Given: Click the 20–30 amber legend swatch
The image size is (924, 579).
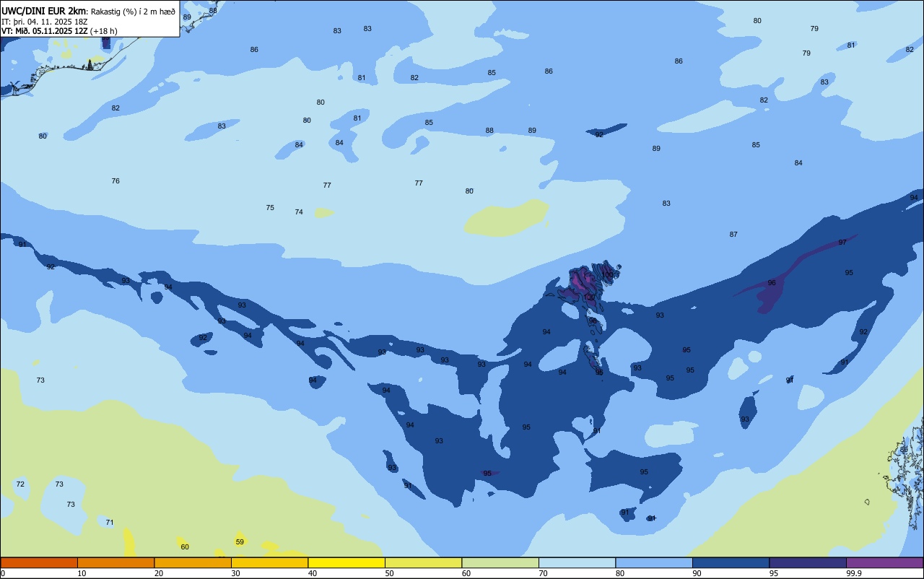Looking at the screenshot, I should 193,562.
